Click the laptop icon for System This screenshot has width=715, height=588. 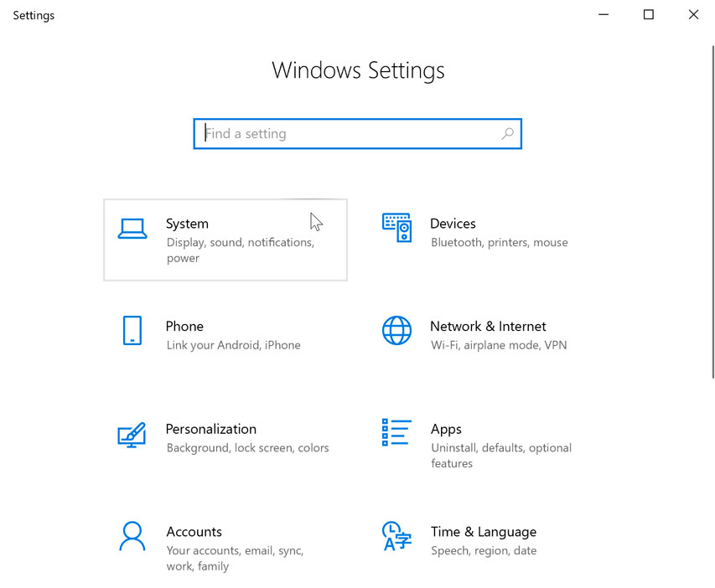point(132,229)
